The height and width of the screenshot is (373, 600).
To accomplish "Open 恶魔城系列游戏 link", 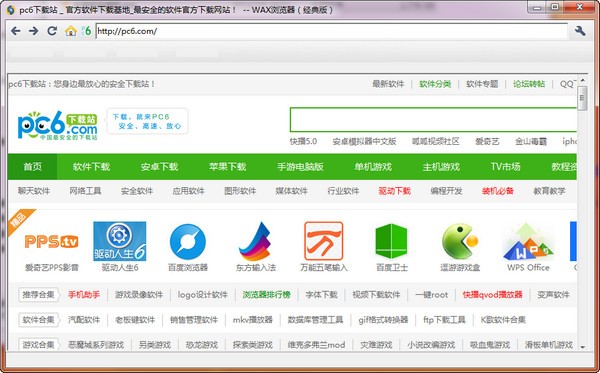I will pos(96,345).
